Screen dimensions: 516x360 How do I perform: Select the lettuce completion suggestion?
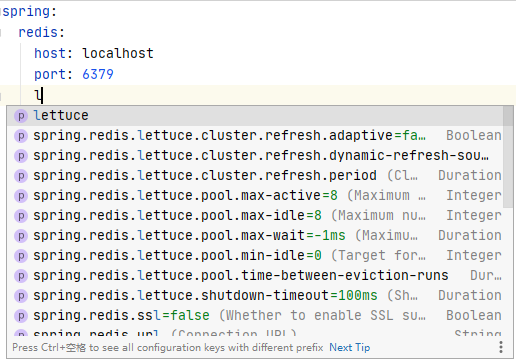click(x=255, y=116)
